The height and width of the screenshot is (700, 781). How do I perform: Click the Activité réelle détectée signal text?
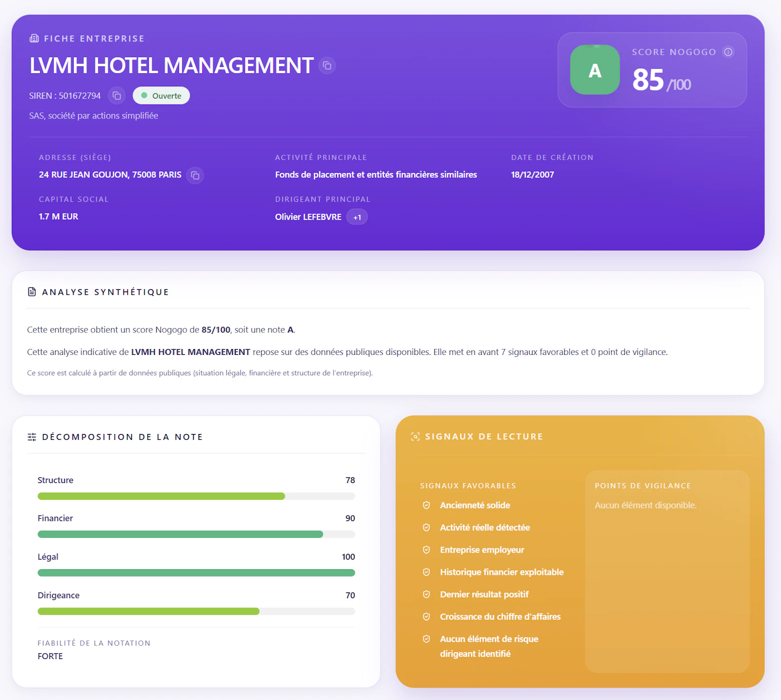pyautogui.click(x=485, y=528)
